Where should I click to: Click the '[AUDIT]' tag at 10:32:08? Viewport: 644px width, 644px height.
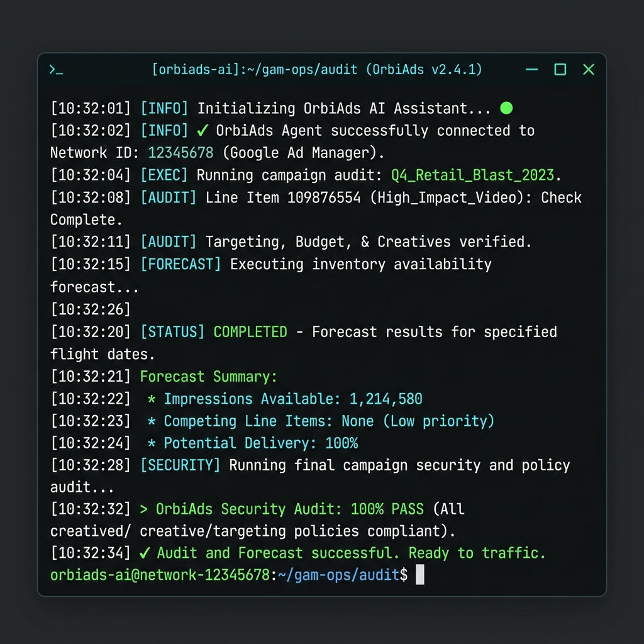click(168, 197)
